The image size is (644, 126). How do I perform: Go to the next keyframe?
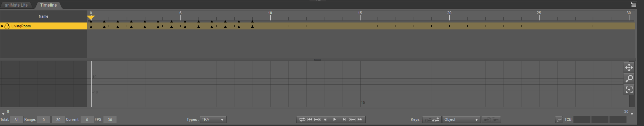352,119
